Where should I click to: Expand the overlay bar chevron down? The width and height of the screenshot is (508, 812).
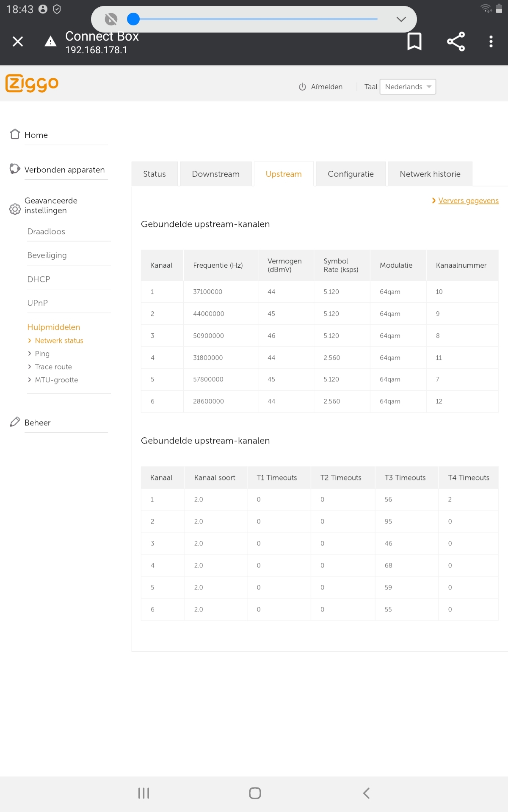point(401,19)
